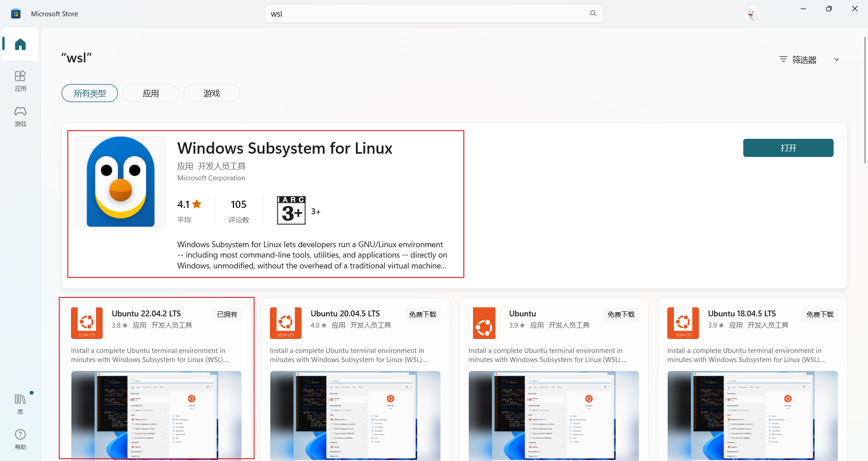Click the plain Ubuntu app icon
Screen dimensions: 868x461
[x=484, y=323]
